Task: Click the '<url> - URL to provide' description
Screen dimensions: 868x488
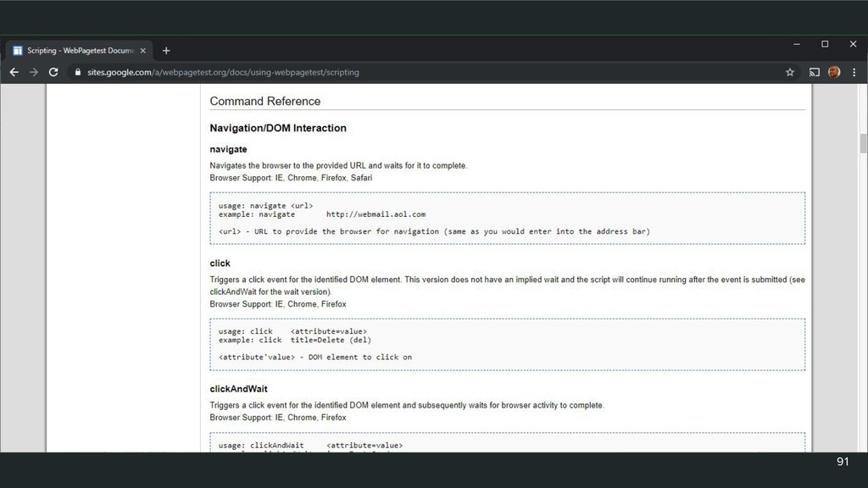Action: pos(435,232)
